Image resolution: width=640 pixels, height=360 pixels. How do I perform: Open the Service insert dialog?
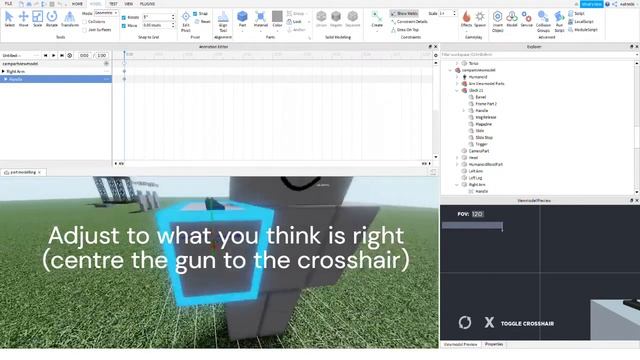coord(527,19)
